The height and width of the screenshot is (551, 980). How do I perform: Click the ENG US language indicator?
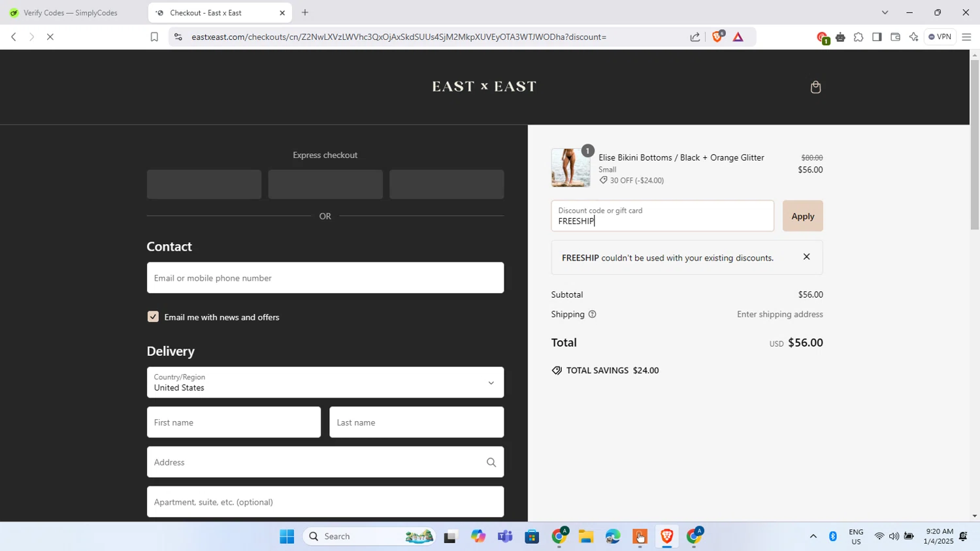point(857,537)
